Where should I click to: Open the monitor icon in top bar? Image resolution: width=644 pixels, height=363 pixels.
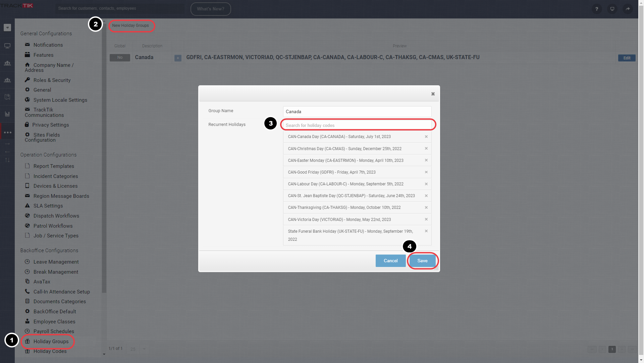(612, 9)
